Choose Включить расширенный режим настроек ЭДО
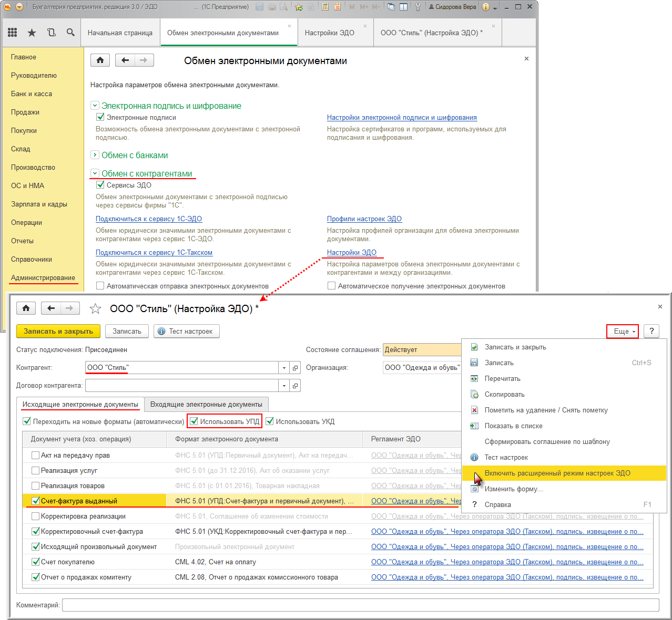 tap(564, 473)
